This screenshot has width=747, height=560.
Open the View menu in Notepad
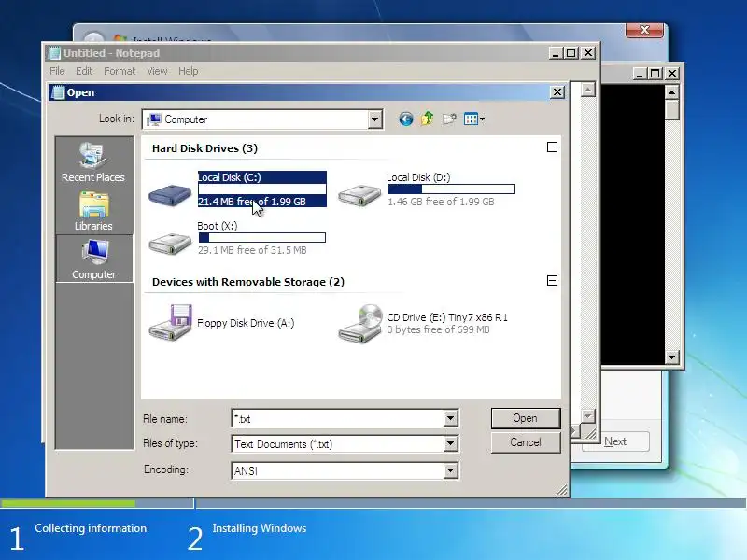pyautogui.click(x=157, y=71)
